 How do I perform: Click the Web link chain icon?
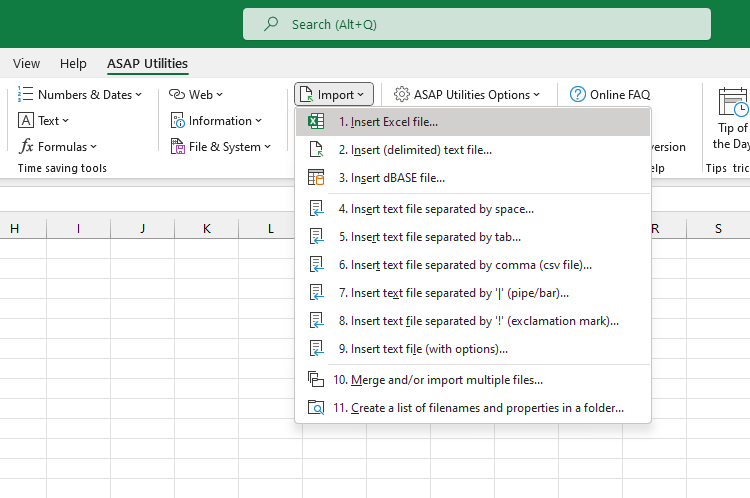176,94
